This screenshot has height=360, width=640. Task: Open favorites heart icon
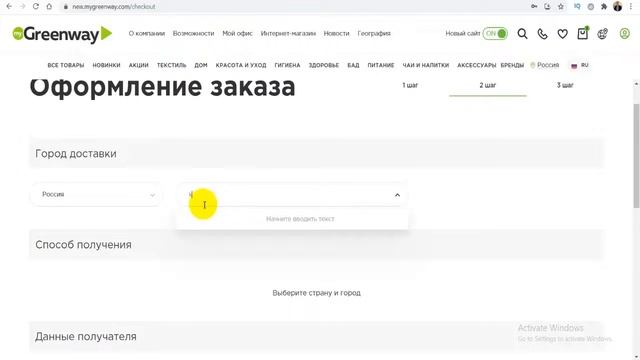pyautogui.click(x=562, y=34)
